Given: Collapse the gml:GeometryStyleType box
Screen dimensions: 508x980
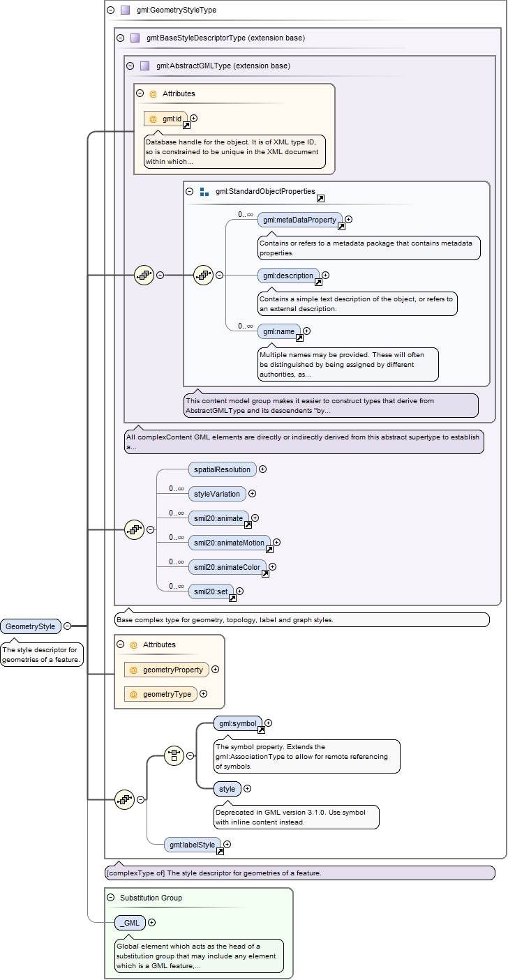Looking at the screenshot, I should tap(110, 10).
